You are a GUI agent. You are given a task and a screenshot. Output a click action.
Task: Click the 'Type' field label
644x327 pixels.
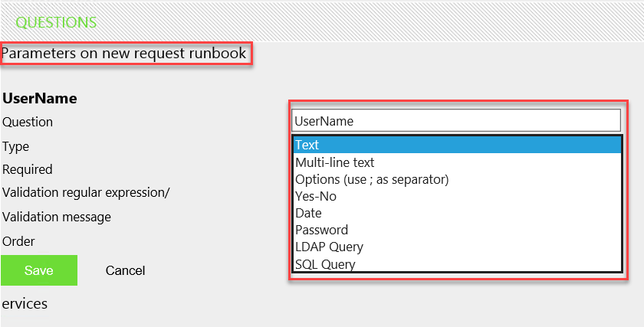pos(15,146)
